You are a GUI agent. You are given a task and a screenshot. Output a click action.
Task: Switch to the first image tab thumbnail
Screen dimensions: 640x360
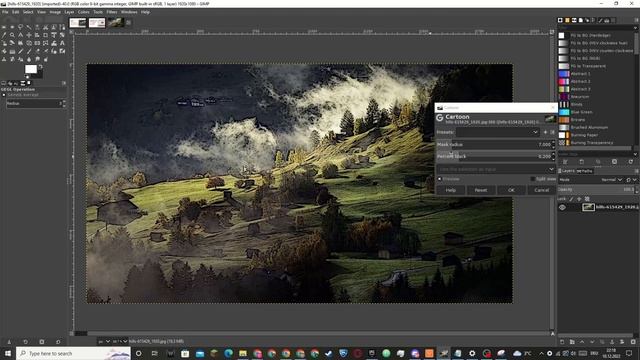[78, 22]
